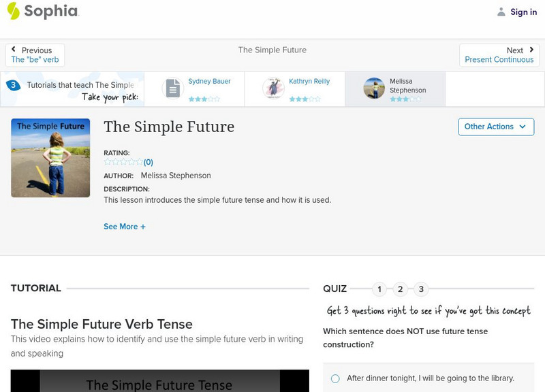Play The Simple Future Tense video
The image size is (545, 392).
coord(159,381)
